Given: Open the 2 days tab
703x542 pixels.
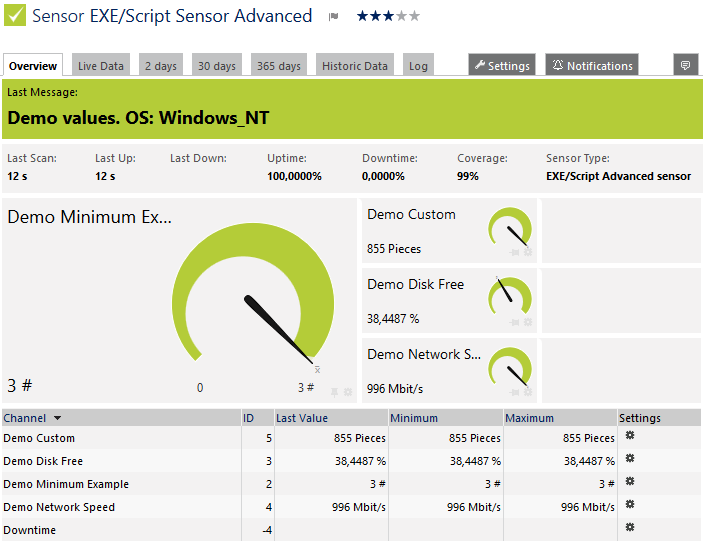Looking at the screenshot, I should coord(161,65).
